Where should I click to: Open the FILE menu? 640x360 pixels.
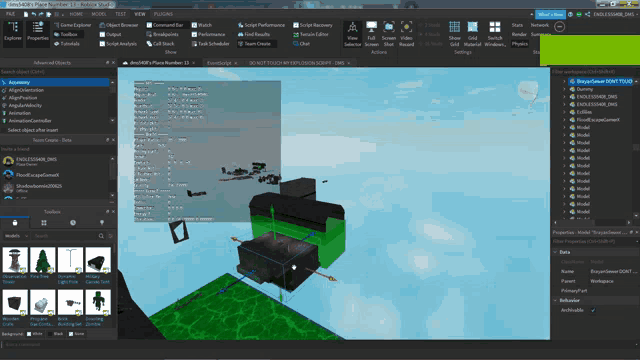coord(11,14)
